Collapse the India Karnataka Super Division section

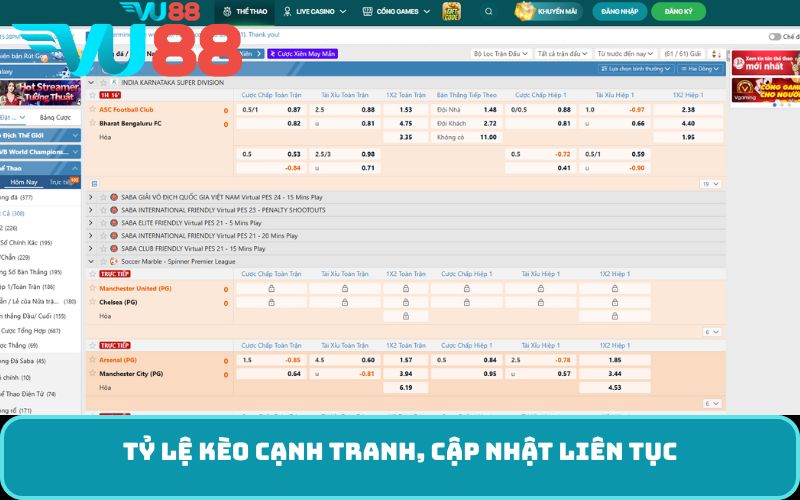[x=91, y=82]
